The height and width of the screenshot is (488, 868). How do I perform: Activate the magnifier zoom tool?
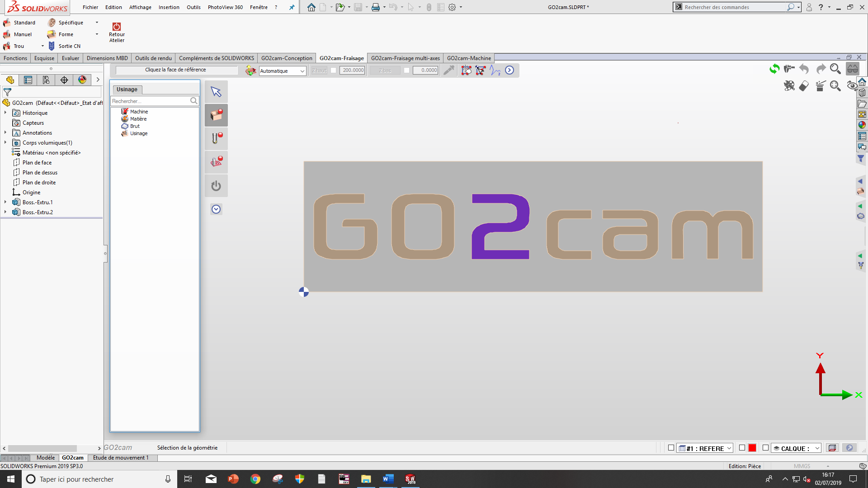835,69
